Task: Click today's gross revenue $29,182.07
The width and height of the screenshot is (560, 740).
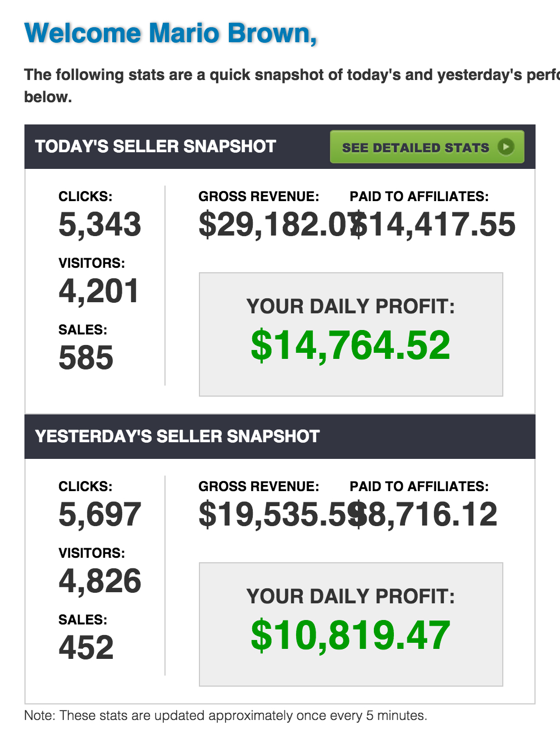Action: click(272, 224)
